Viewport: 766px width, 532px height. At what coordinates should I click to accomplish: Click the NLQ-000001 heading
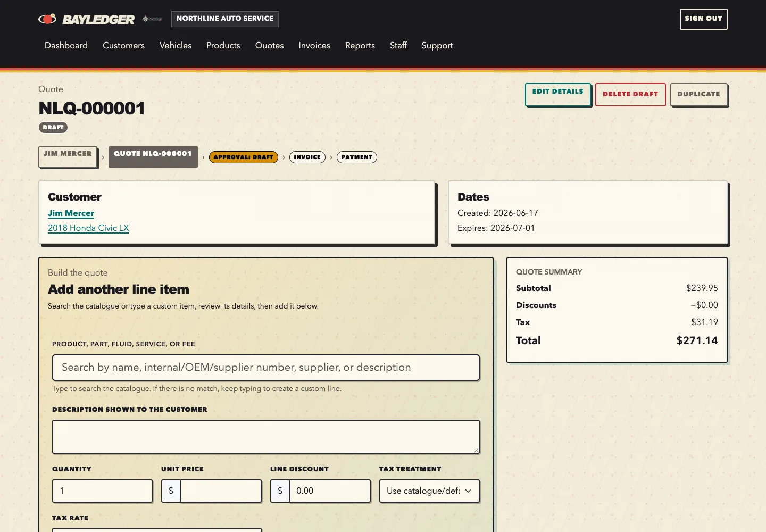91,109
